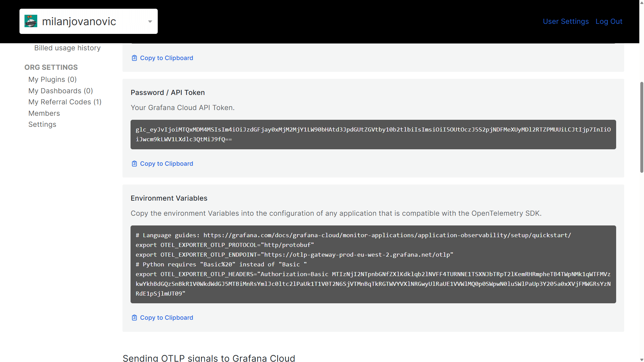Click inside the API token code box
Viewport: 644px width, 362px height.
coord(373,135)
